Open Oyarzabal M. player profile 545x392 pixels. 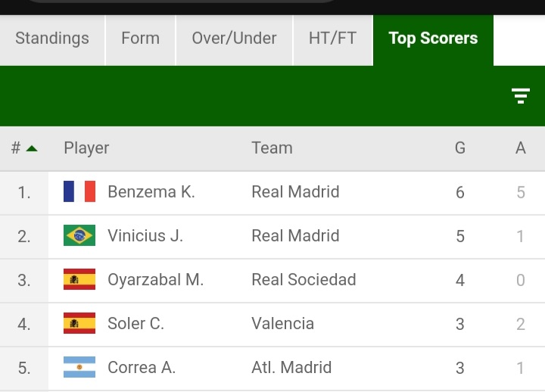(x=155, y=279)
